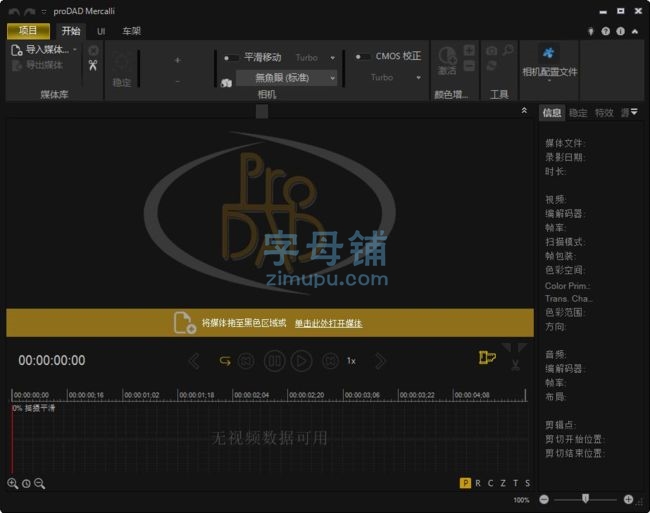Open the 無魚眼 (标准) camera dropdown
This screenshot has height=513, width=650.
point(286,77)
